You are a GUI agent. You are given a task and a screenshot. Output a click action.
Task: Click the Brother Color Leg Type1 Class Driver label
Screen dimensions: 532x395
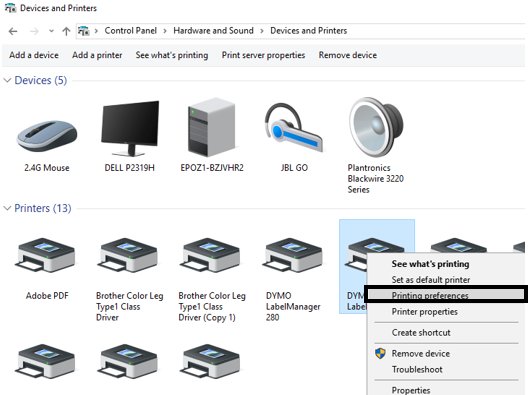(130, 306)
